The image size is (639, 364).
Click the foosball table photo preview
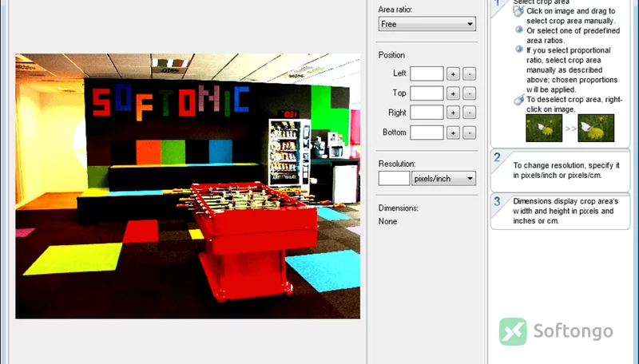(x=188, y=186)
